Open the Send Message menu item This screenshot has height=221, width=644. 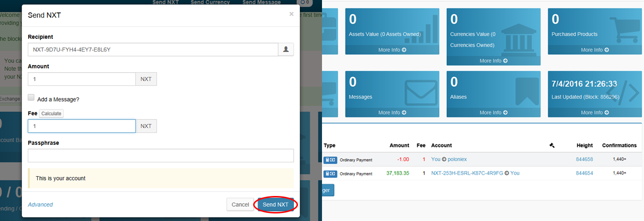click(262, 2)
